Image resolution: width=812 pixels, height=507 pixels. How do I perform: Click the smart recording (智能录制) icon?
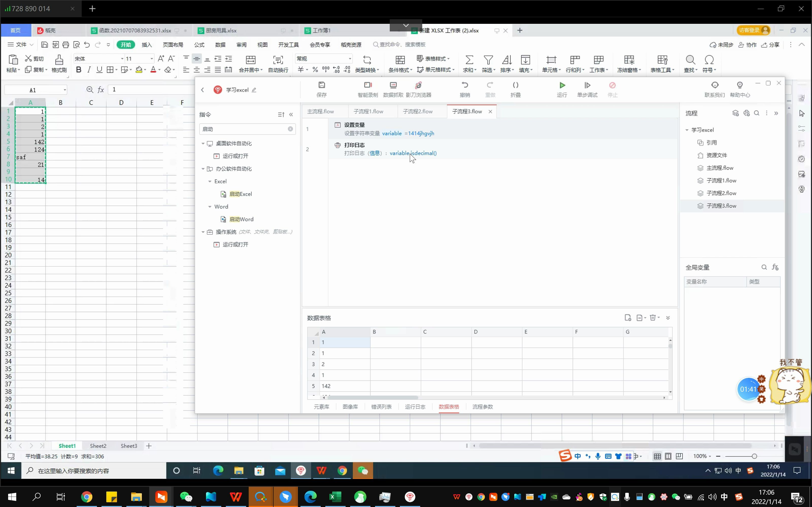click(x=368, y=85)
